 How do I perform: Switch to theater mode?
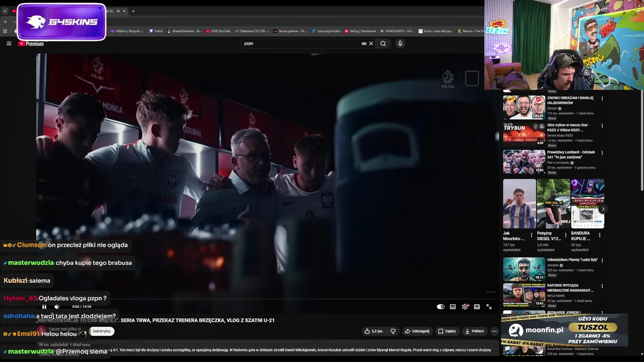click(x=477, y=307)
